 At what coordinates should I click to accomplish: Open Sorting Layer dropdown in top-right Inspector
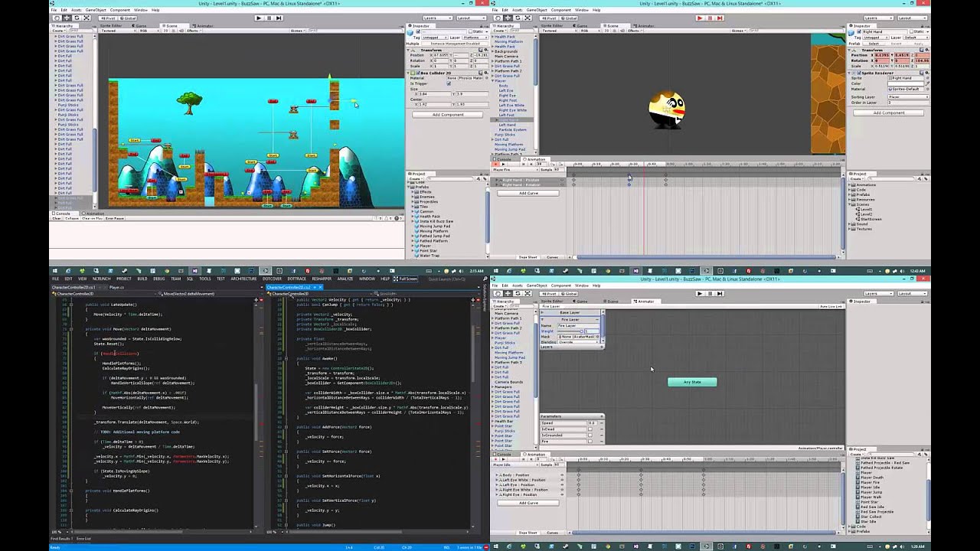(908, 97)
